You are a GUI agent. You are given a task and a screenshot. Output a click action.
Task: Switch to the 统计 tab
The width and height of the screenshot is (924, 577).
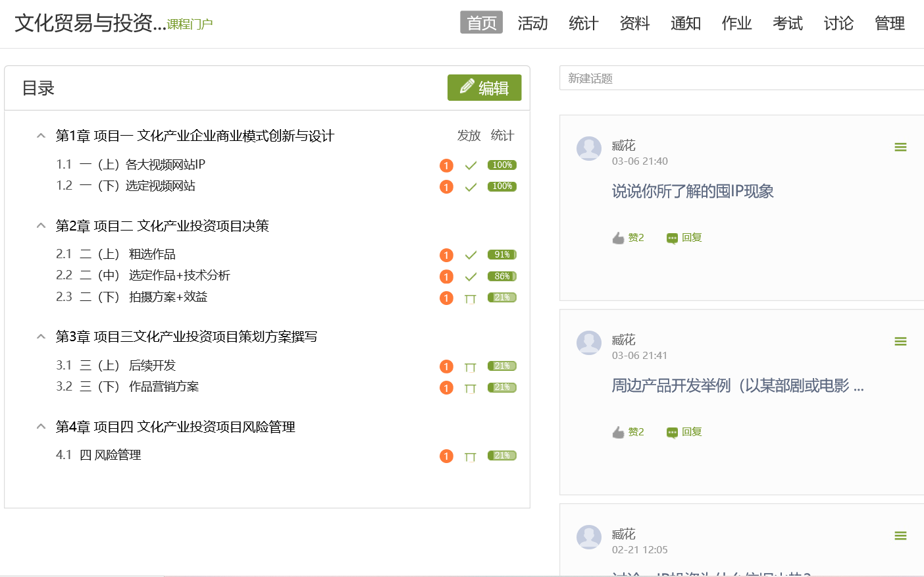point(583,23)
